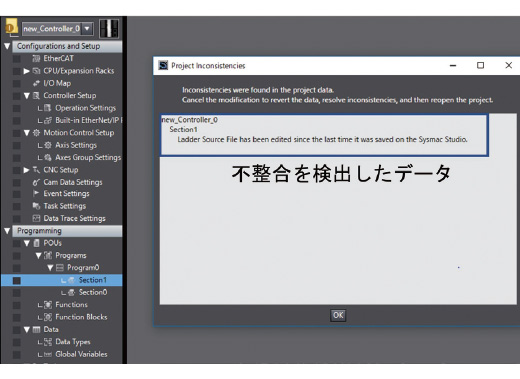This screenshot has width=520, height=379.
Task: Click the Function Blocks icon
Action: [x=48, y=317]
